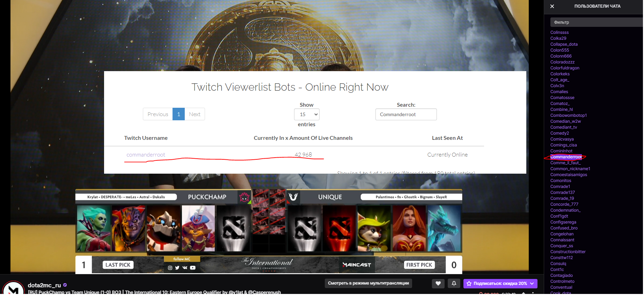Click the Twitter icon in stream overlay

177,268
